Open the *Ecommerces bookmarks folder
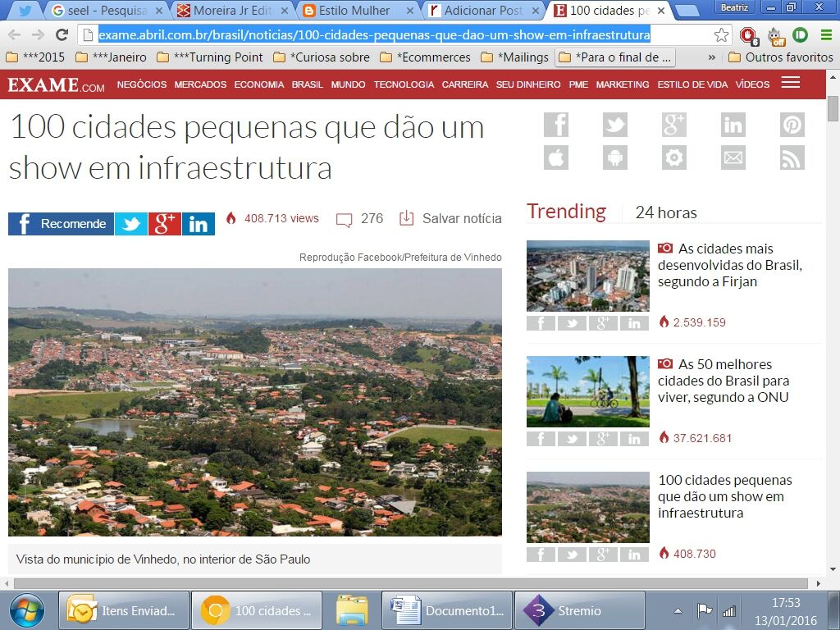The height and width of the screenshot is (630, 840). (x=426, y=57)
